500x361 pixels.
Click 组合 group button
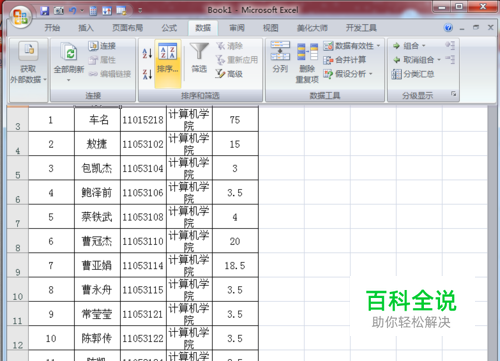406,46
